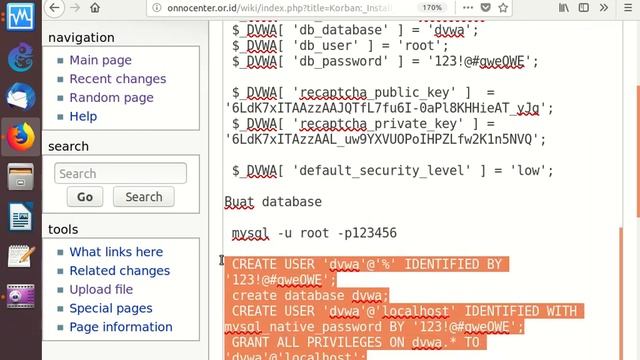Click the 'GRANT ALL PRIVILEGES ON dvwa.*' line

pos(355,342)
